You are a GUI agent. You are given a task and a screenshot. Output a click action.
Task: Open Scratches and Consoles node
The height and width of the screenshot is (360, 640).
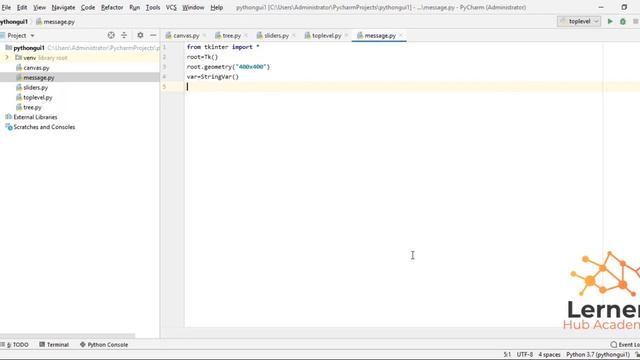(44, 127)
